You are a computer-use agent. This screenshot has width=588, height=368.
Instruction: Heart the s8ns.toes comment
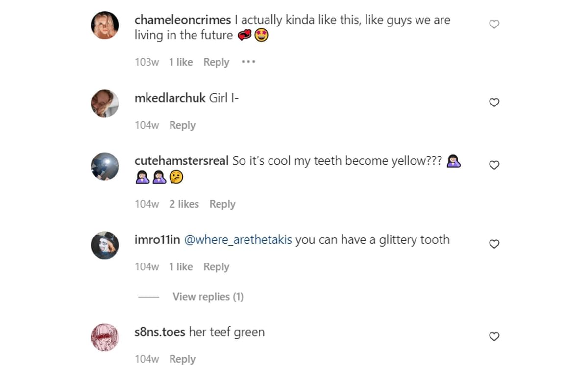point(493,336)
